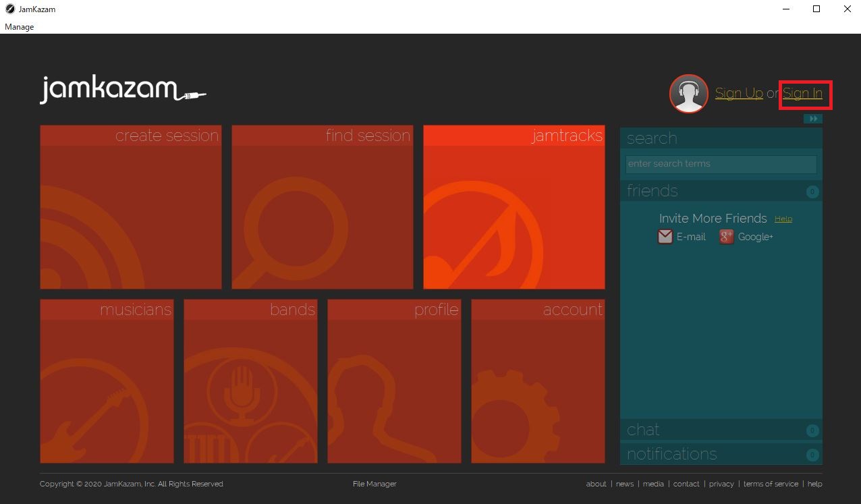This screenshot has width=861, height=504.
Task: Open the File Manager link
Action: tap(374, 484)
